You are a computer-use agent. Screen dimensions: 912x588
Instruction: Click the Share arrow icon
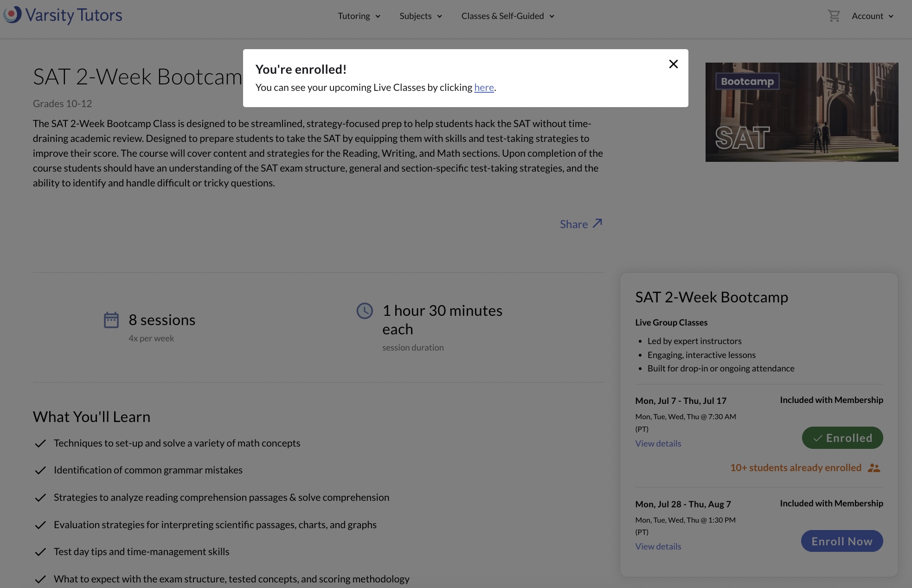pyautogui.click(x=597, y=223)
